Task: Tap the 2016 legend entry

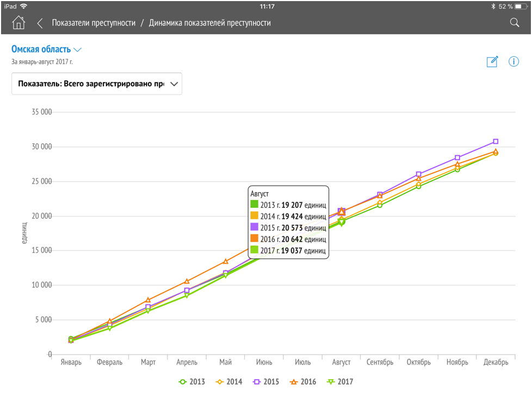Action: pos(302,382)
